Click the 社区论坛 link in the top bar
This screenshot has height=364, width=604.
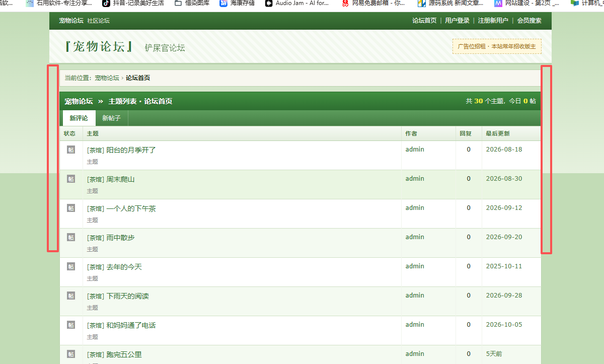(x=98, y=21)
